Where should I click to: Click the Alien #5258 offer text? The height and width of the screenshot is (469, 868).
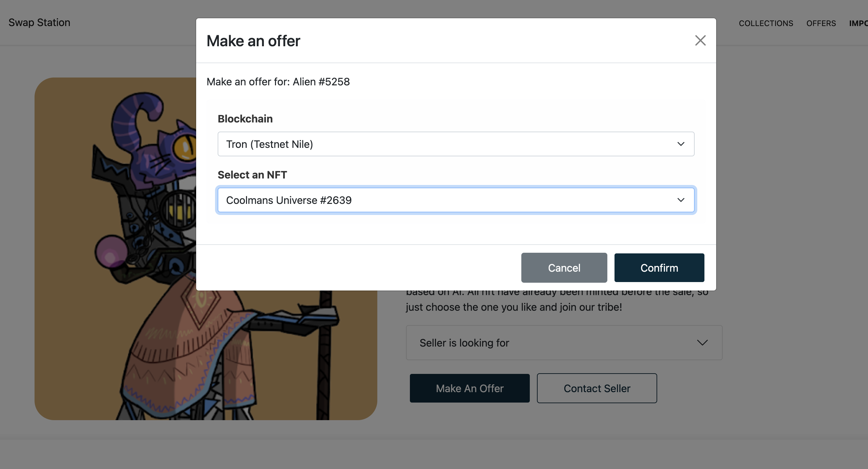coord(321,82)
